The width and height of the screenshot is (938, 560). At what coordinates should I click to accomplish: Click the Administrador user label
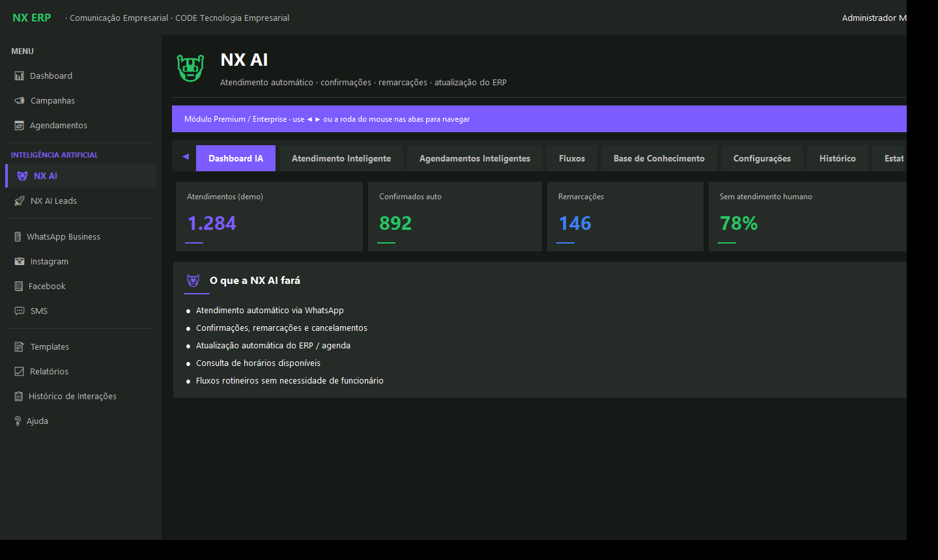pos(874,18)
